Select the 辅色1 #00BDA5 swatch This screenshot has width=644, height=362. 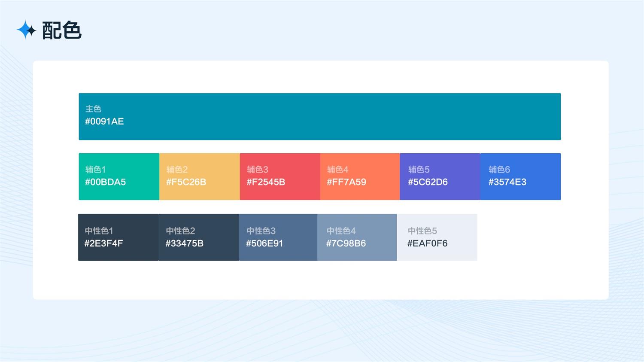click(119, 176)
